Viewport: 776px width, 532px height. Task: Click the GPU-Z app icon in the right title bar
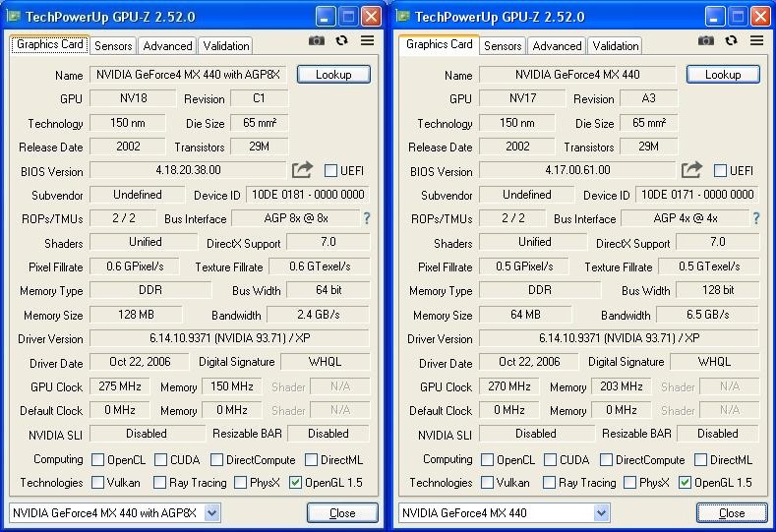point(403,17)
